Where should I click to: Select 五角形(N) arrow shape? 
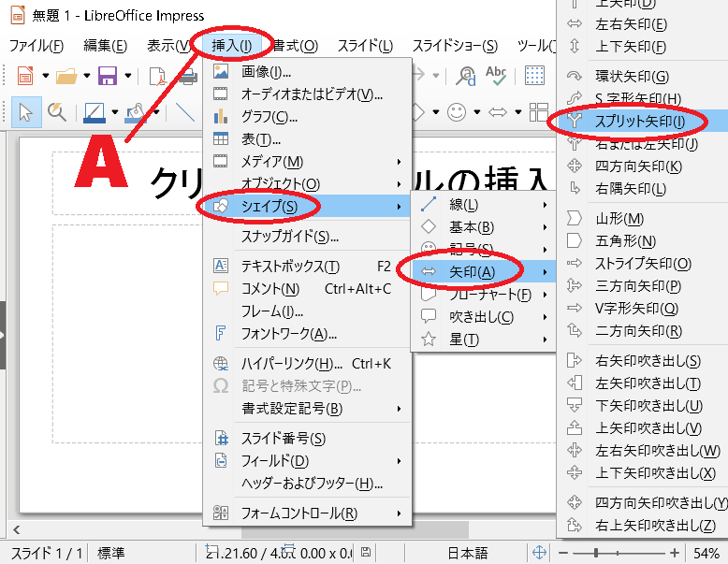643,241
